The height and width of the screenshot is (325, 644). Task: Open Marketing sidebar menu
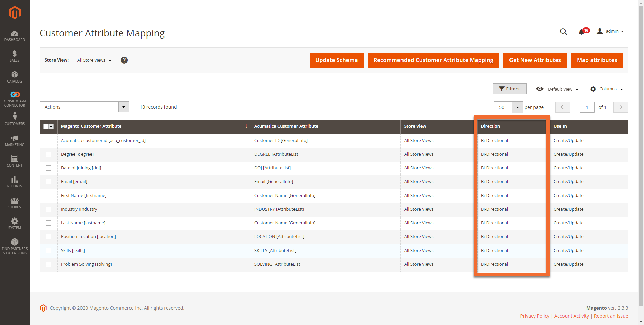pyautogui.click(x=15, y=141)
